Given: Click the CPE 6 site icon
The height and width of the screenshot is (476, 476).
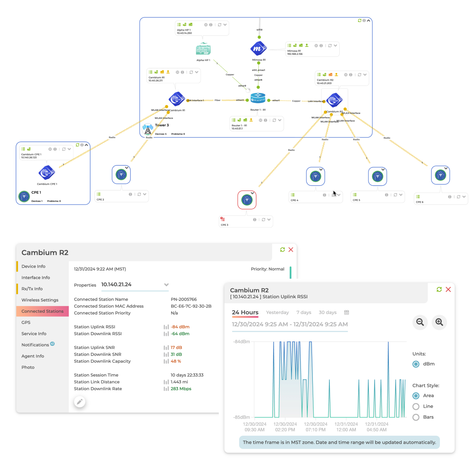Looking at the screenshot, I should tap(440, 175).
